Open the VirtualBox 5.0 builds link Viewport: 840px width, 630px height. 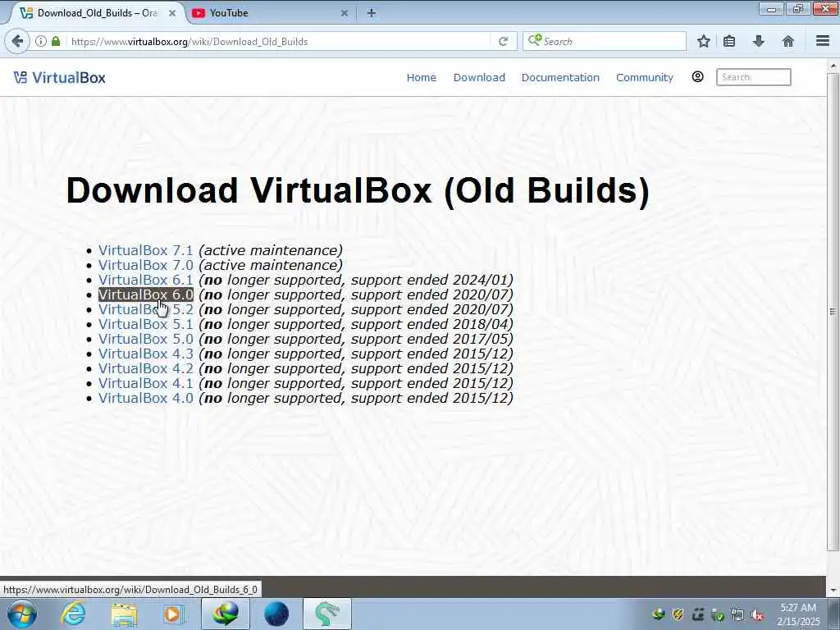[x=145, y=339]
